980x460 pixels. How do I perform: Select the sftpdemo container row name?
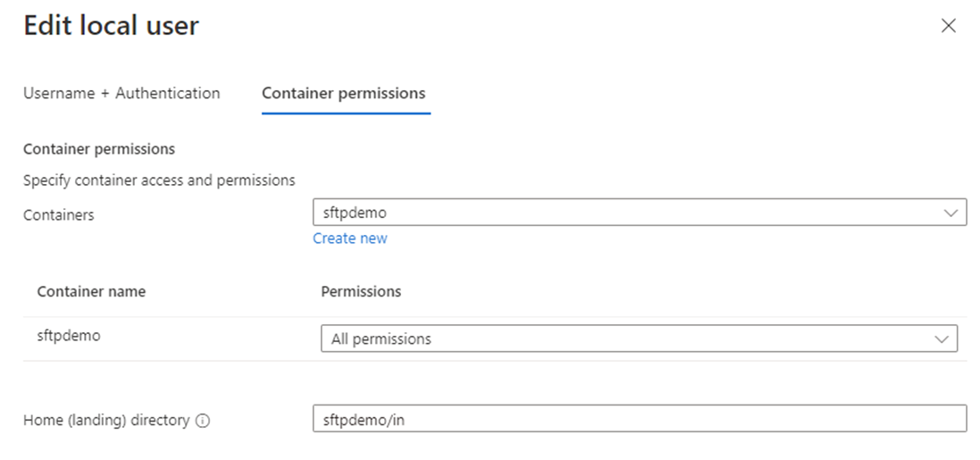(69, 336)
